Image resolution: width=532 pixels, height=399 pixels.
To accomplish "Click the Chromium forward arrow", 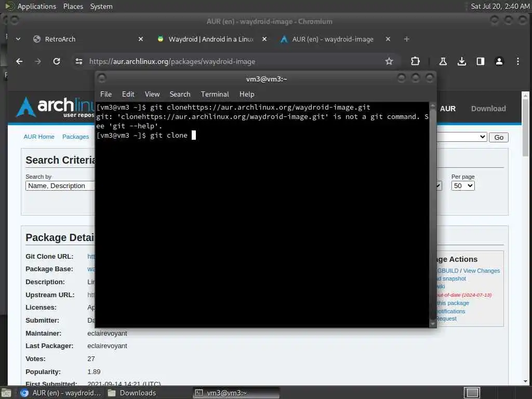I will point(38,61).
